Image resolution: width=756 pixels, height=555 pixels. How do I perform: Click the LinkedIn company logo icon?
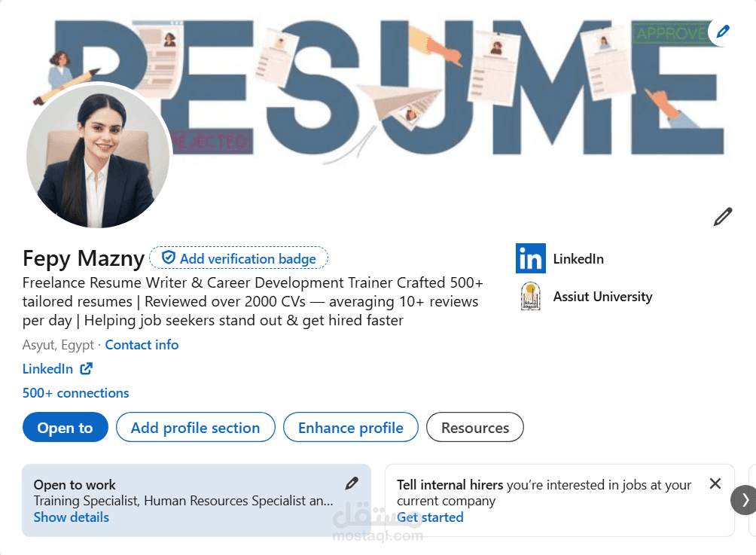pos(531,259)
